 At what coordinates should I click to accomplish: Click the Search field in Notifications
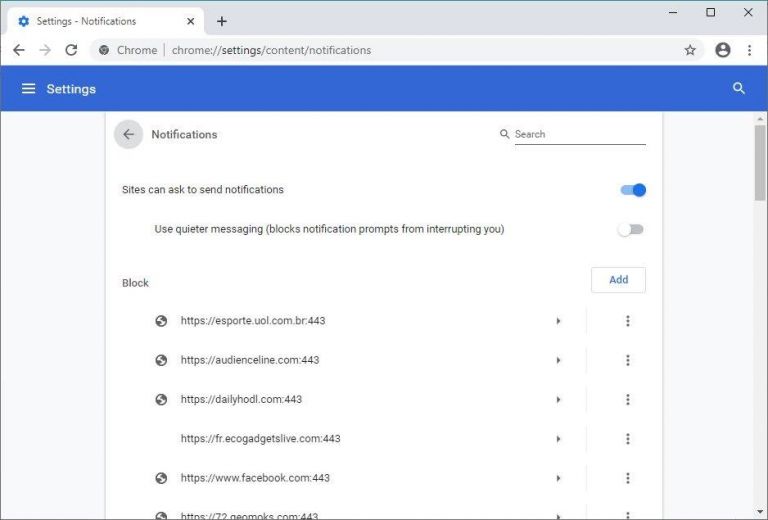click(580, 134)
